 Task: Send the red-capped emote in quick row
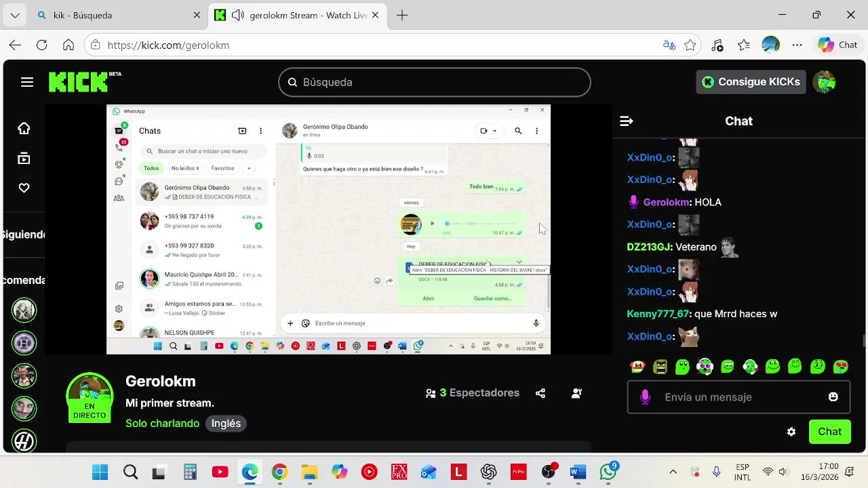click(637, 367)
